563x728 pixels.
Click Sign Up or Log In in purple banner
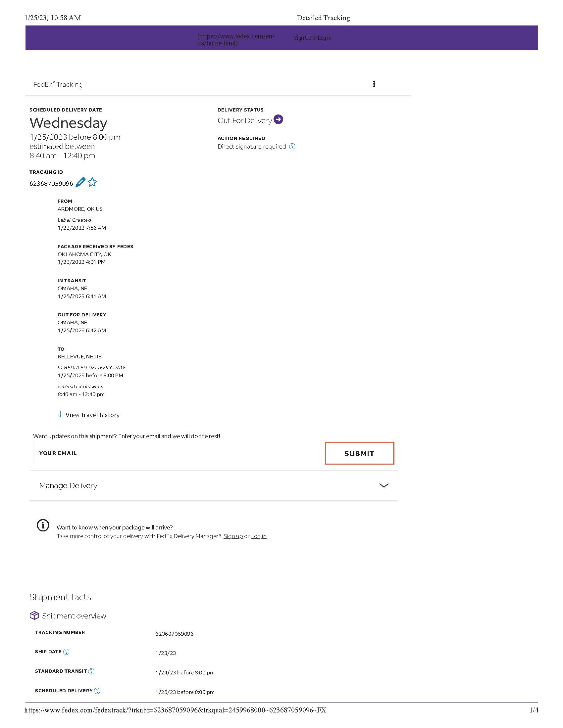pyautogui.click(x=312, y=38)
